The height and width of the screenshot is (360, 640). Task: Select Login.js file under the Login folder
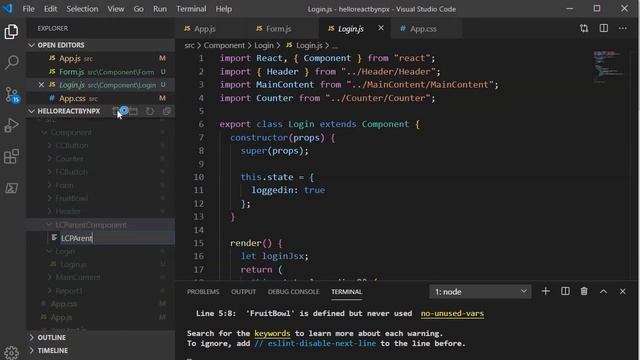tap(73, 264)
